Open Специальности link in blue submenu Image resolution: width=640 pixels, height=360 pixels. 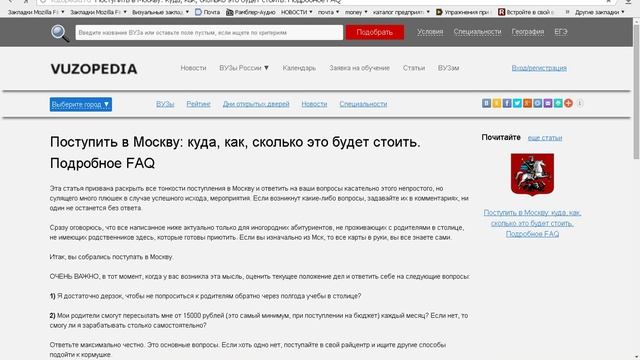(363, 104)
